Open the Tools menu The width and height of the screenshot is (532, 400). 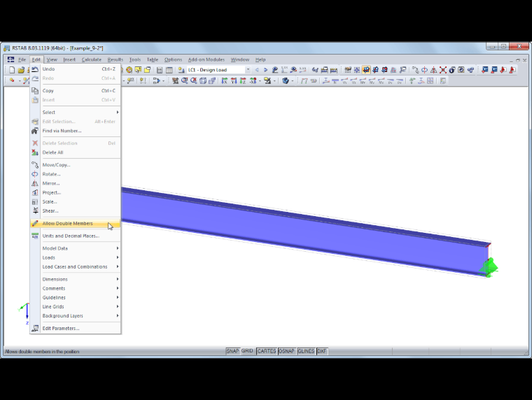pyautogui.click(x=135, y=59)
